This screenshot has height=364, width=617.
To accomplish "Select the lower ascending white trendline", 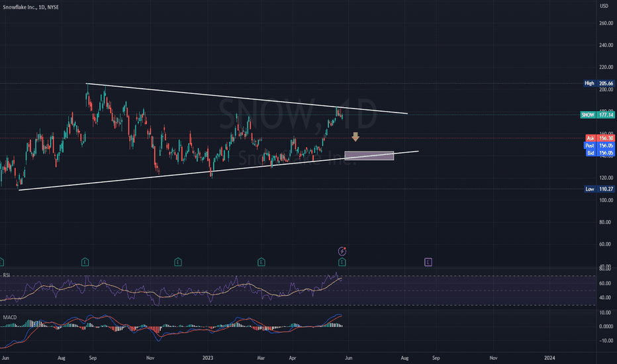I will [x=218, y=171].
